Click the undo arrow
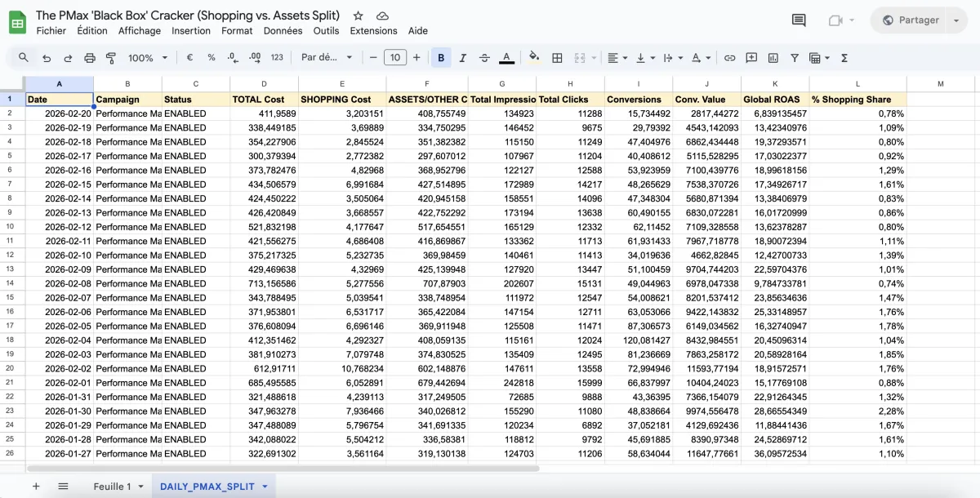The image size is (980, 498). click(47, 58)
